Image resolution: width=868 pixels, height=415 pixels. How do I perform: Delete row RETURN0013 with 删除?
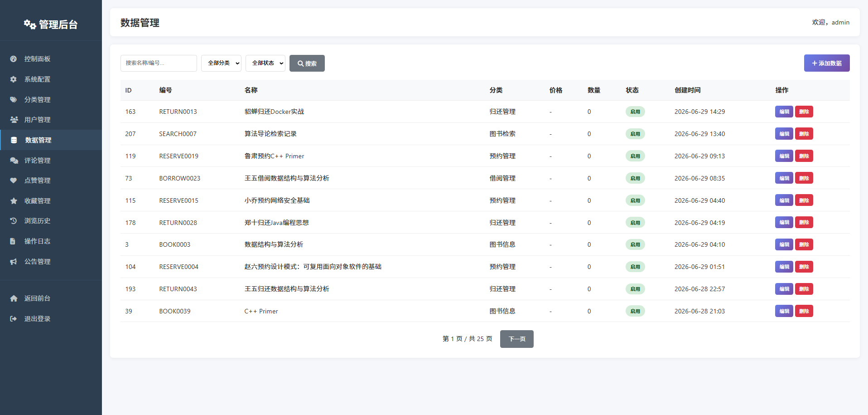[x=804, y=112]
